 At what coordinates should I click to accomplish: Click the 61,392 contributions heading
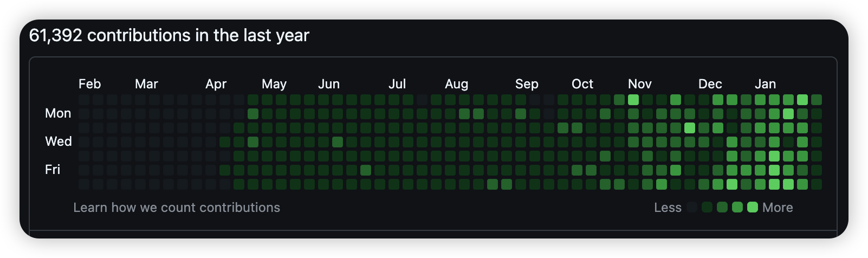169,35
